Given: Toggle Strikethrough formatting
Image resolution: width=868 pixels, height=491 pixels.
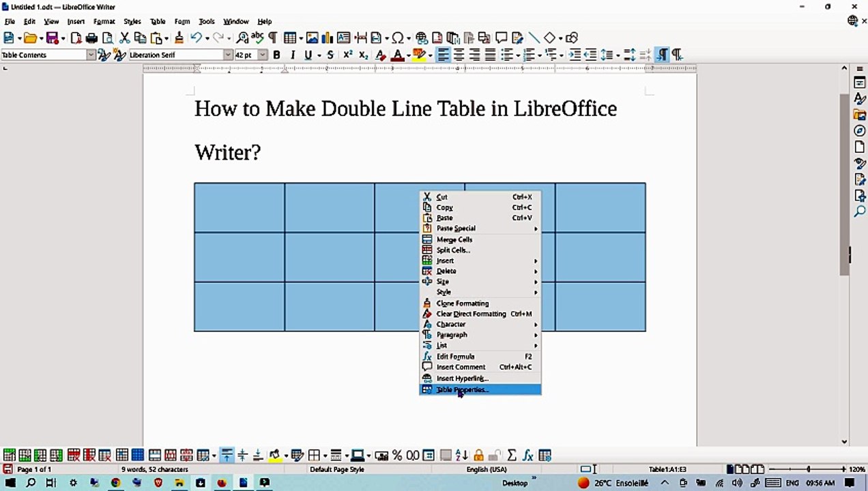Looking at the screenshot, I should click(330, 55).
